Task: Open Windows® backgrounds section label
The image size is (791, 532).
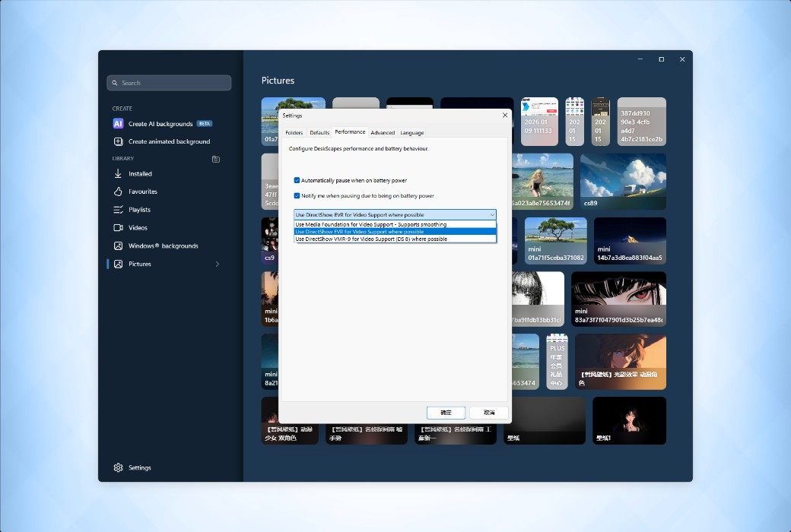Action: point(164,246)
